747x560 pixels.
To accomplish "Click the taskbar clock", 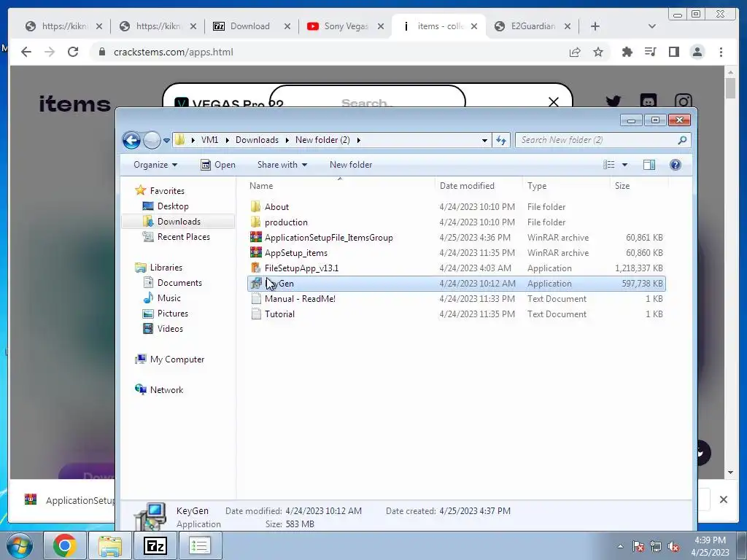I will (x=710, y=546).
